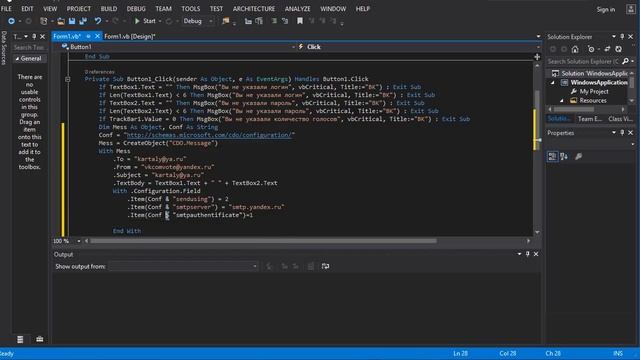Image resolution: width=640 pixels, height=360 pixels.
Task: Pin the Form1.vb tab
Action: (x=88, y=36)
